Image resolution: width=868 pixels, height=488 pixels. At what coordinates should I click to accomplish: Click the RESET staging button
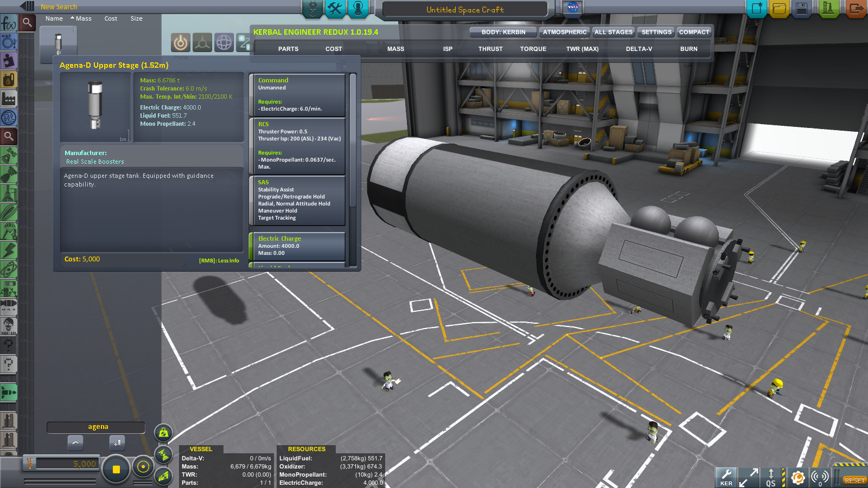[x=854, y=480]
